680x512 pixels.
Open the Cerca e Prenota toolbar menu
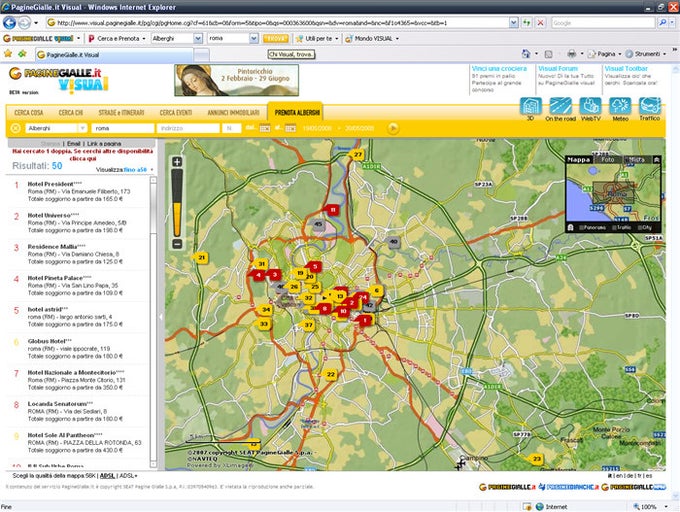click(117, 39)
